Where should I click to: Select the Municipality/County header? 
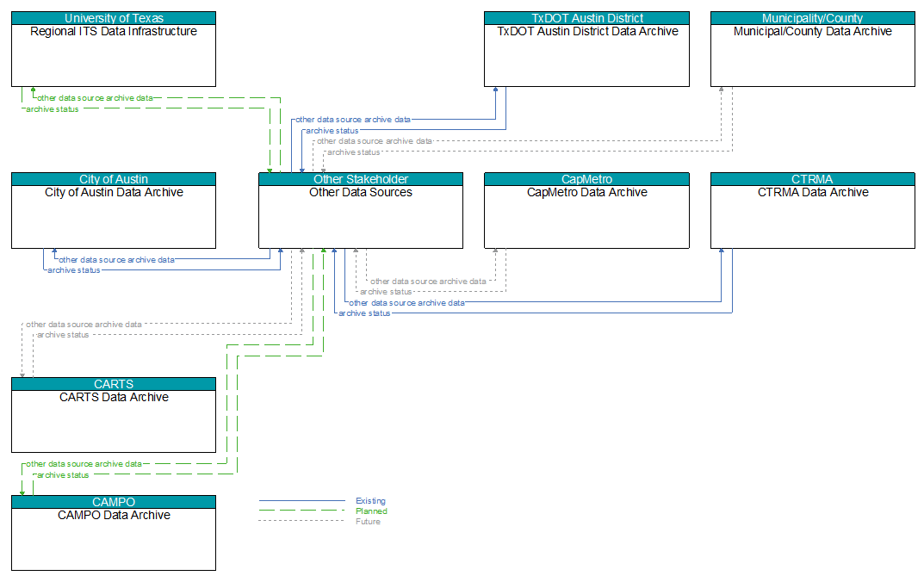813,18
